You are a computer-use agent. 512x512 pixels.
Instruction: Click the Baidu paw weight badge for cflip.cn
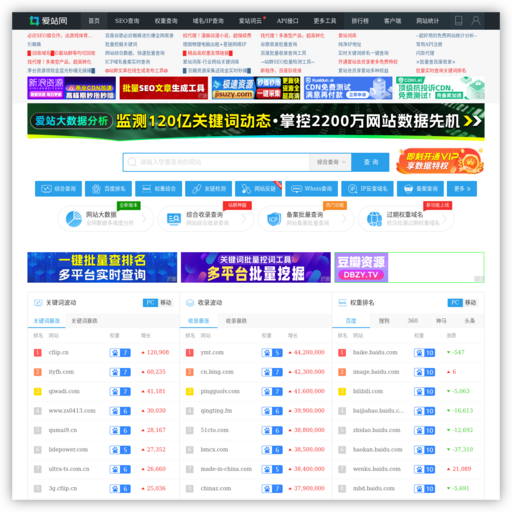pyautogui.click(x=120, y=353)
